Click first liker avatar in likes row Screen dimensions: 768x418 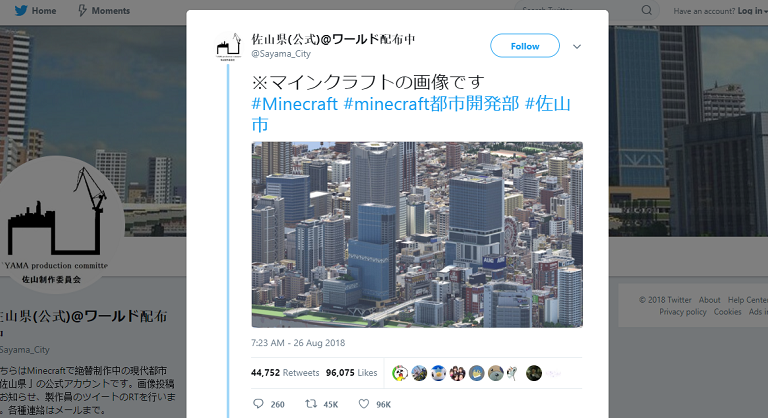400,373
